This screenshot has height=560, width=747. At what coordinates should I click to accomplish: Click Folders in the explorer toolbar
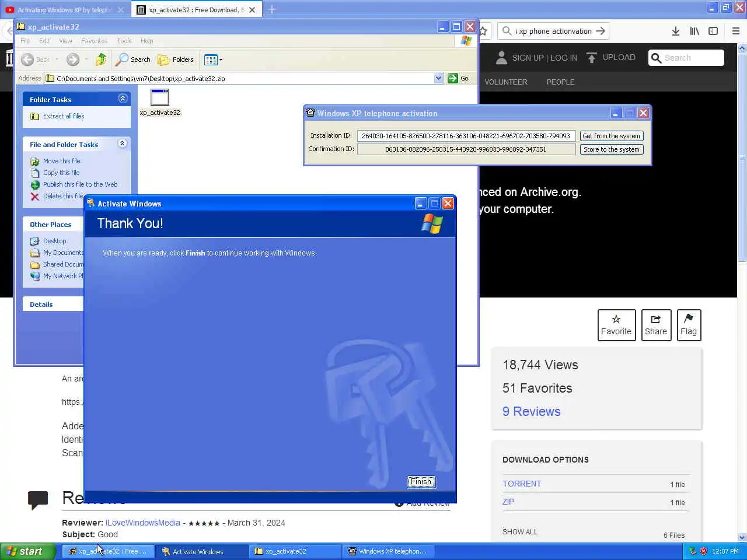[x=176, y=60]
